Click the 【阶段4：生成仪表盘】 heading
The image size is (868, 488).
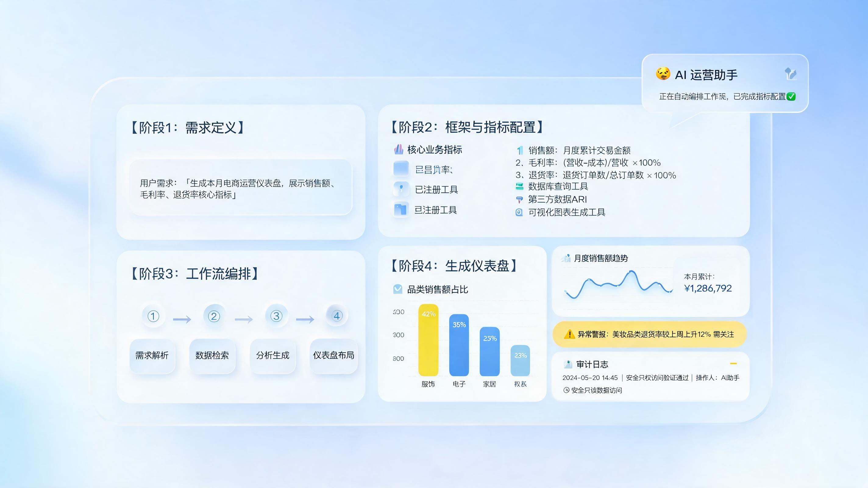click(454, 266)
